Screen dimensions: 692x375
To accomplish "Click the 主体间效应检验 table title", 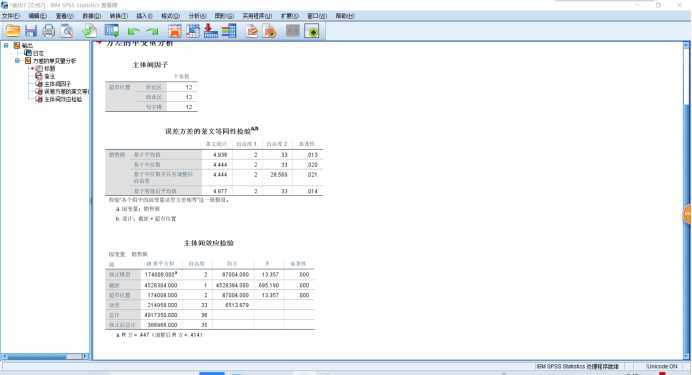I will pos(208,243).
